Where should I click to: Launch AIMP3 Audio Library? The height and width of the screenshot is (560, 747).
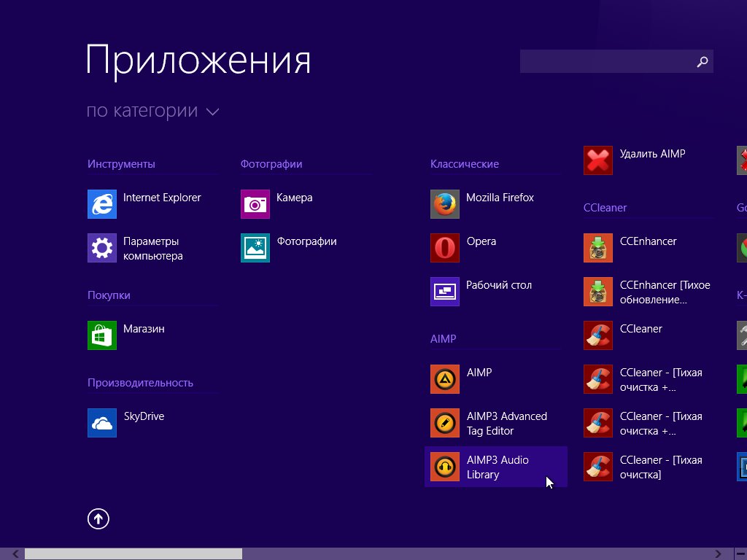click(x=445, y=467)
